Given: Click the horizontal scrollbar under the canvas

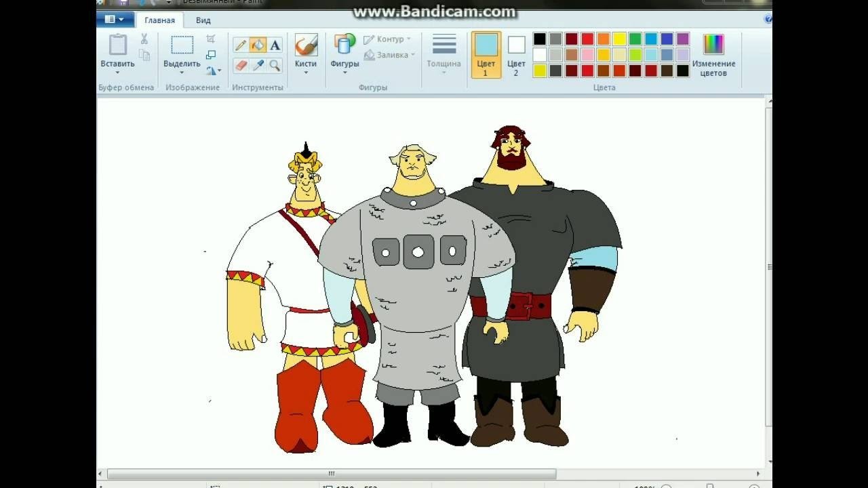Looking at the screenshot, I should coord(332,474).
